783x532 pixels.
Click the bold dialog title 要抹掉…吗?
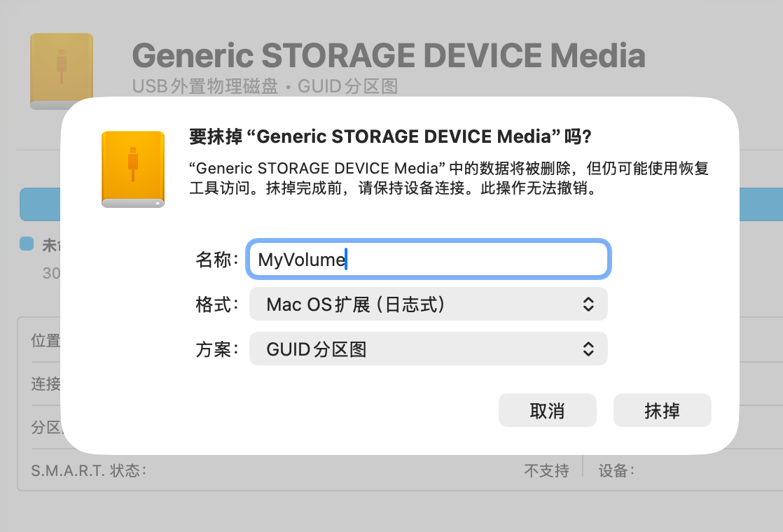(x=391, y=136)
